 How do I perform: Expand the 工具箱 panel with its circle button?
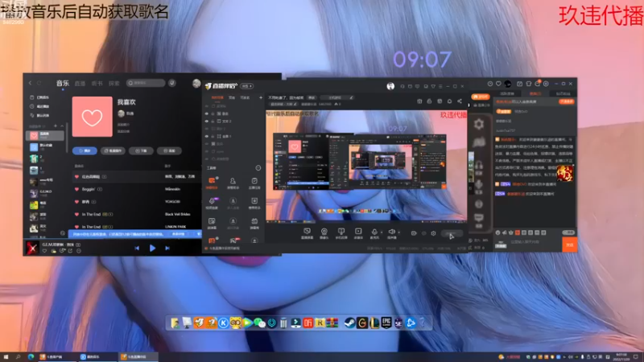pyautogui.click(x=258, y=168)
